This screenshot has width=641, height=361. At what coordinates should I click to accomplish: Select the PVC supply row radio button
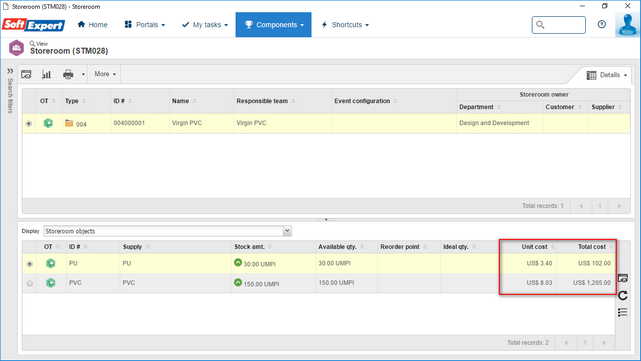[29, 283]
